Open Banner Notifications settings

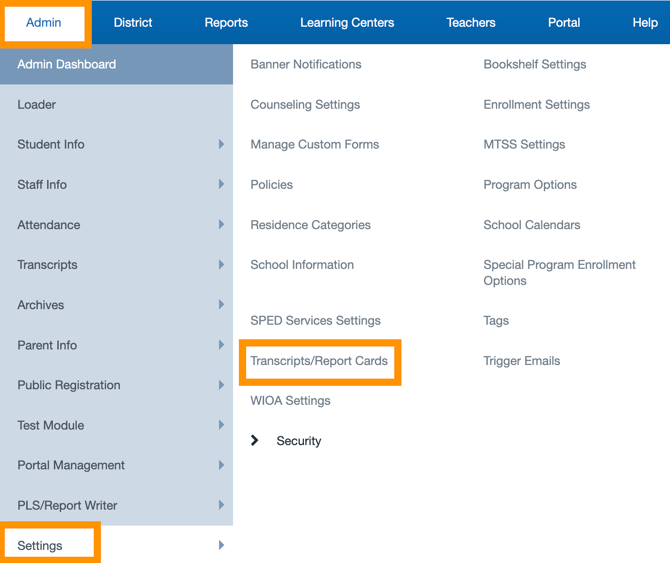(x=306, y=64)
